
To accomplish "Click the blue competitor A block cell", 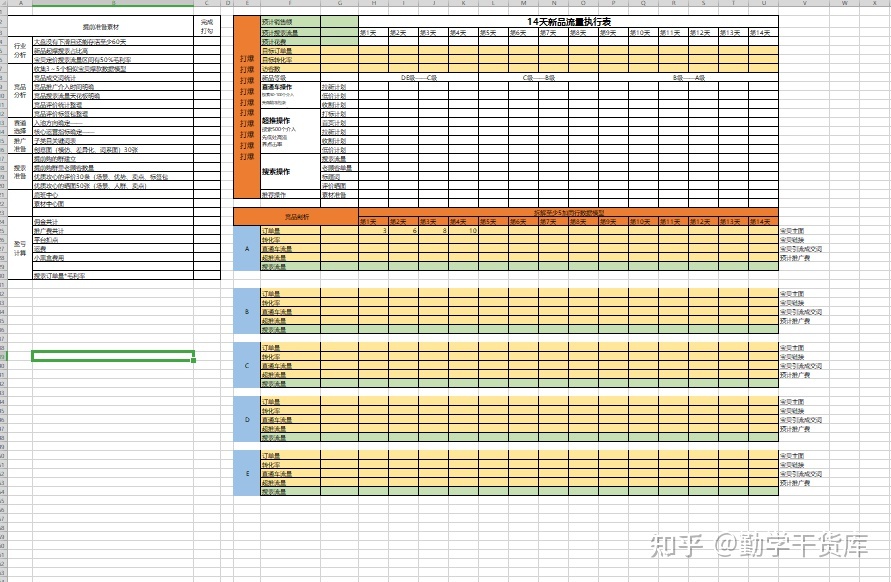I will point(246,249).
